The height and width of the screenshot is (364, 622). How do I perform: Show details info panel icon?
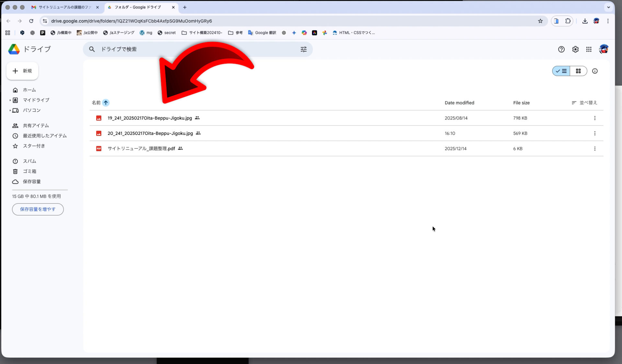point(595,71)
